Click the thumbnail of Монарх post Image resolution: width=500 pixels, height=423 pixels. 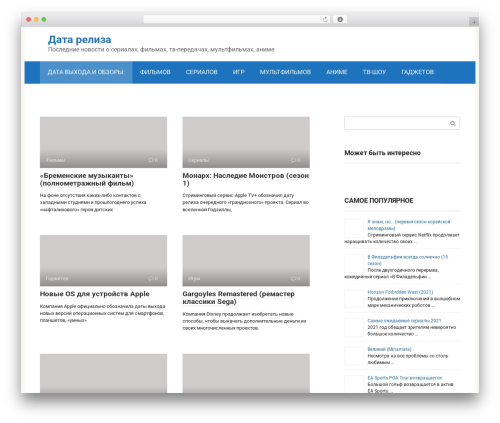[x=246, y=142]
